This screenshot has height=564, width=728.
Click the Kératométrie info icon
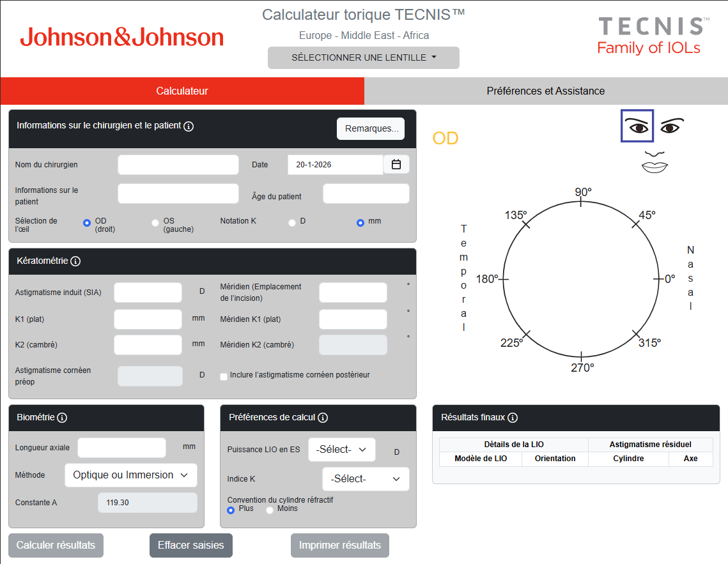point(75,261)
